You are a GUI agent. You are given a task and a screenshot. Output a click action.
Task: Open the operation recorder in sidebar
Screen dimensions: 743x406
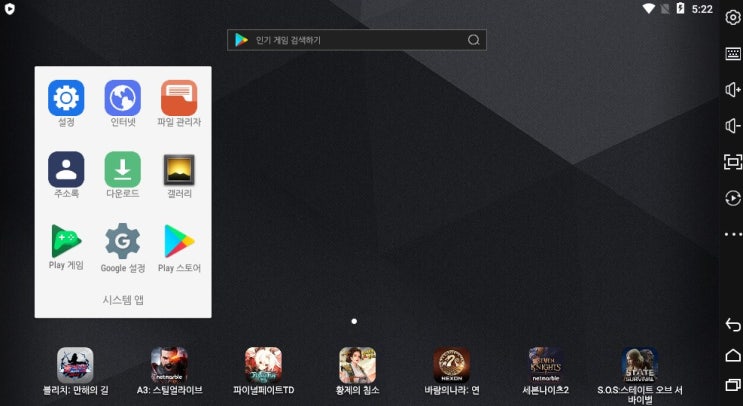coord(733,198)
